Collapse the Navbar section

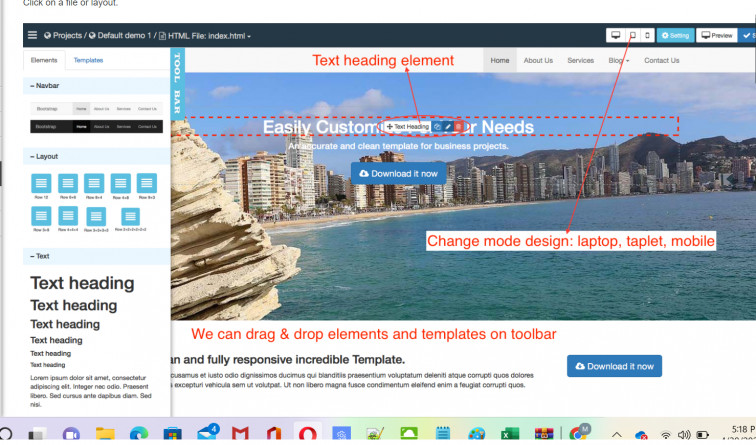[x=44, y=86]
